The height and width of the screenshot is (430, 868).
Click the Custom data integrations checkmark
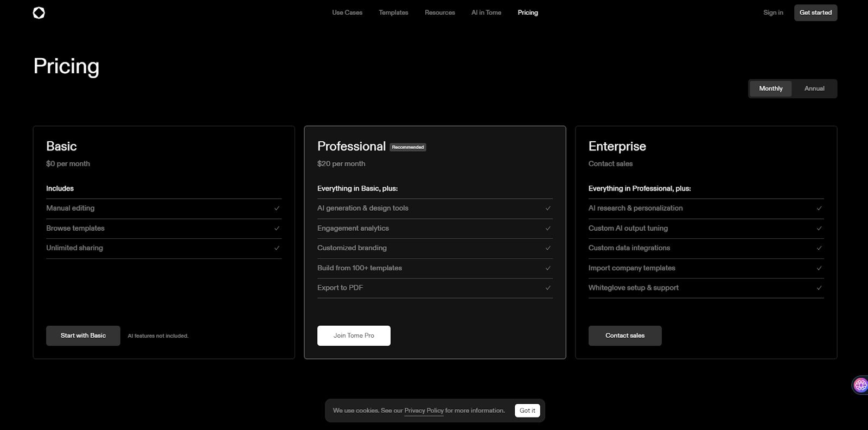pos(819,248)
